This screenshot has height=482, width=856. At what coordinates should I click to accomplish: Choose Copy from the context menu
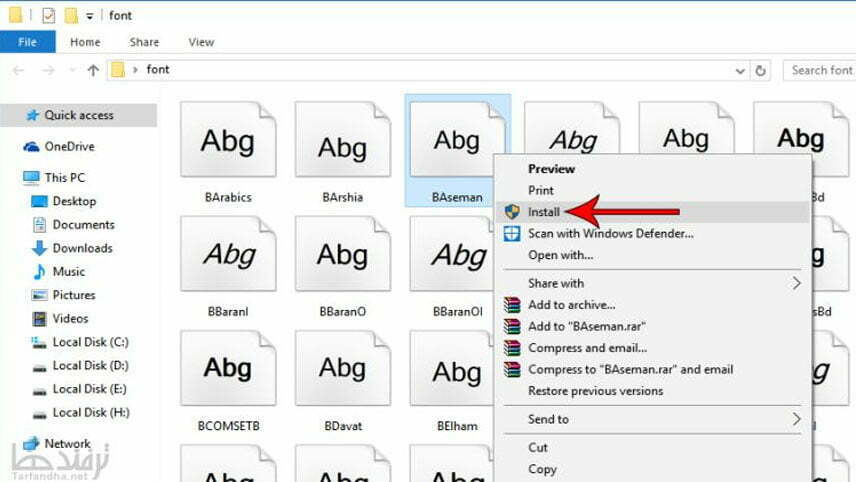pos(653,469)
